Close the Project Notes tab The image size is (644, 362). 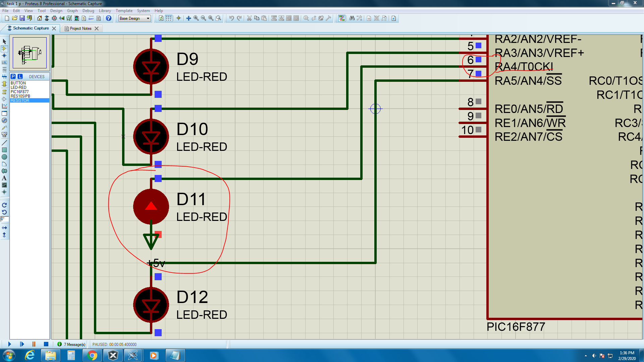pyautogui.click(x=97, y=28)
